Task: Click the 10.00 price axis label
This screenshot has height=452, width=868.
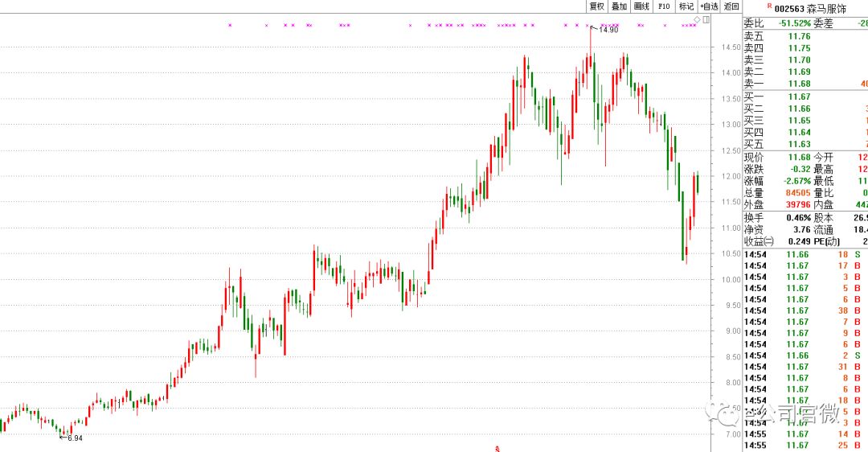Action: (x=731, y=279)
